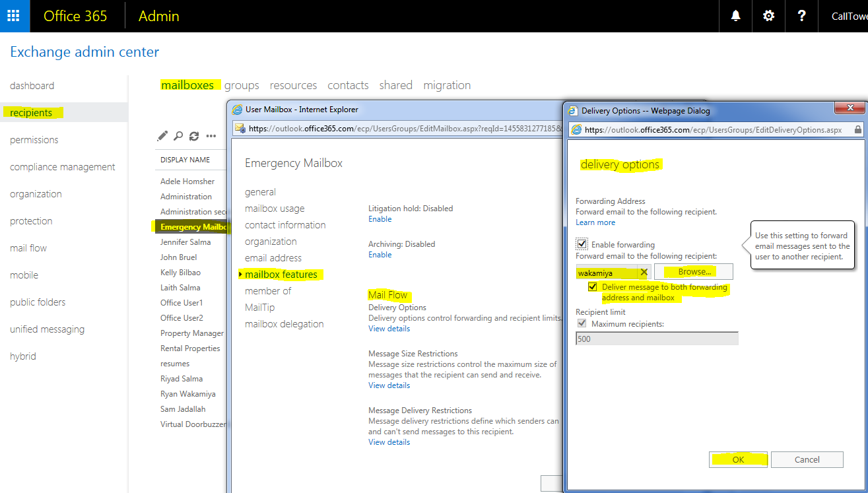The width and height of the screenshot is (868, 493).
Task: Select mailbox usage in mailbox dialog
Action: (x=275, y=209)
